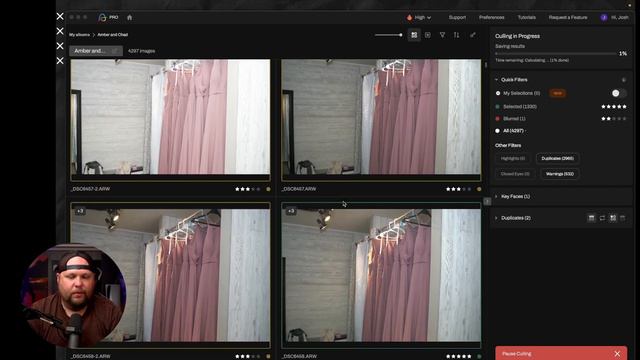Collapse the Quick Filters section
Viewport: 640px width, 360px height.
[x=497, y=80]
